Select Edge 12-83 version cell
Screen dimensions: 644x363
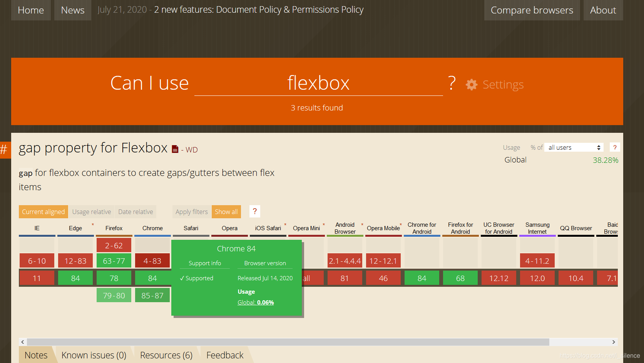(75, 261)
